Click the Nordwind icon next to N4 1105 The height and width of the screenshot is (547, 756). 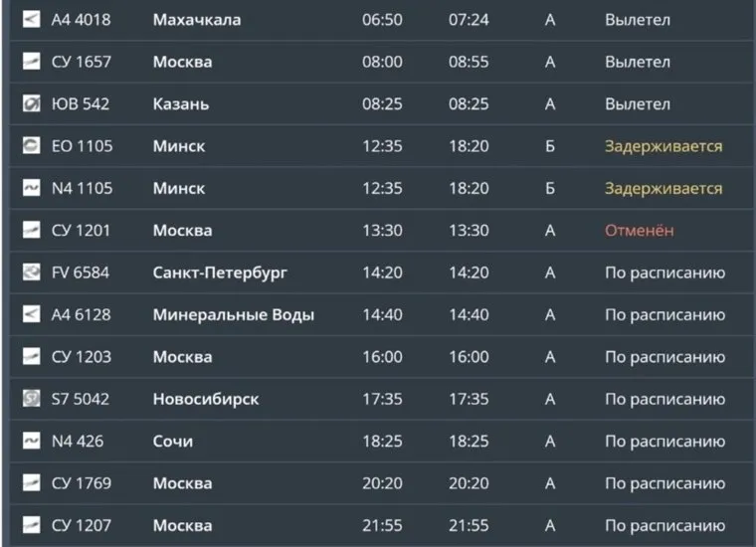[x=31, y=188]
